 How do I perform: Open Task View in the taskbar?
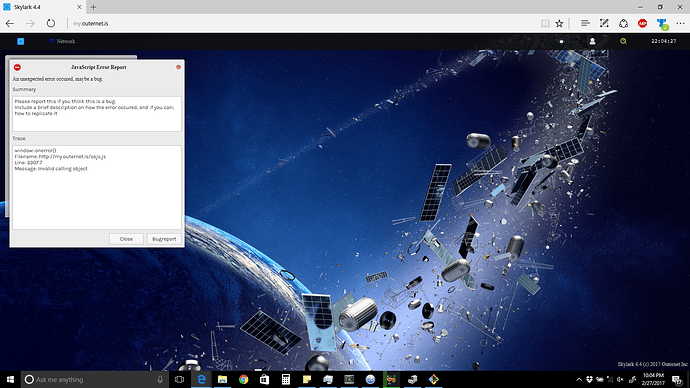coord(179,379)
